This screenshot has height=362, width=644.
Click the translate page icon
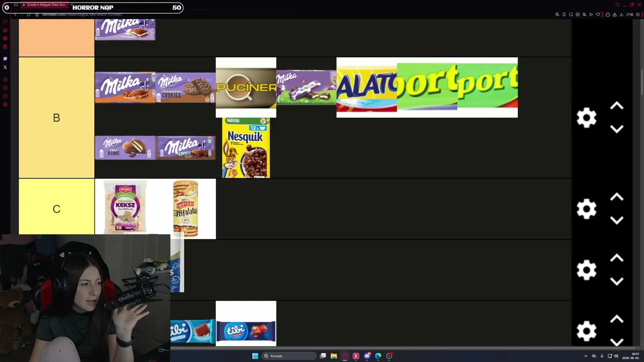(x=584, y=15)
